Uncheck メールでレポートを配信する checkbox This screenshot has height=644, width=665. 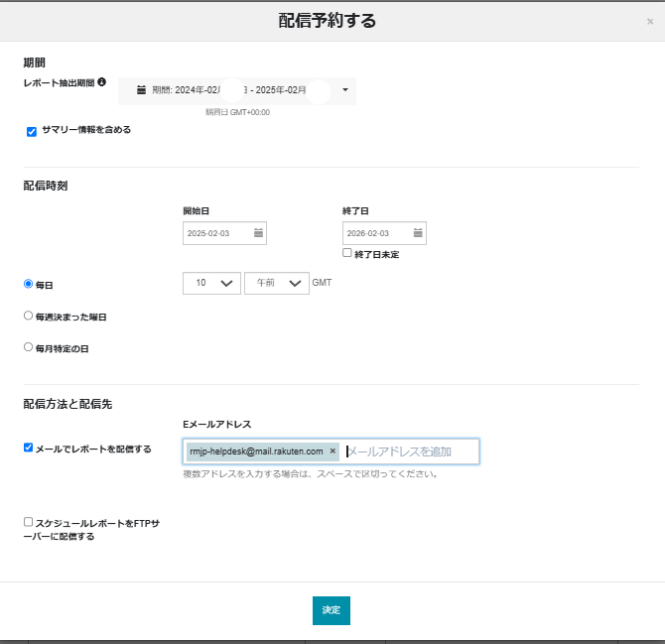29,448
